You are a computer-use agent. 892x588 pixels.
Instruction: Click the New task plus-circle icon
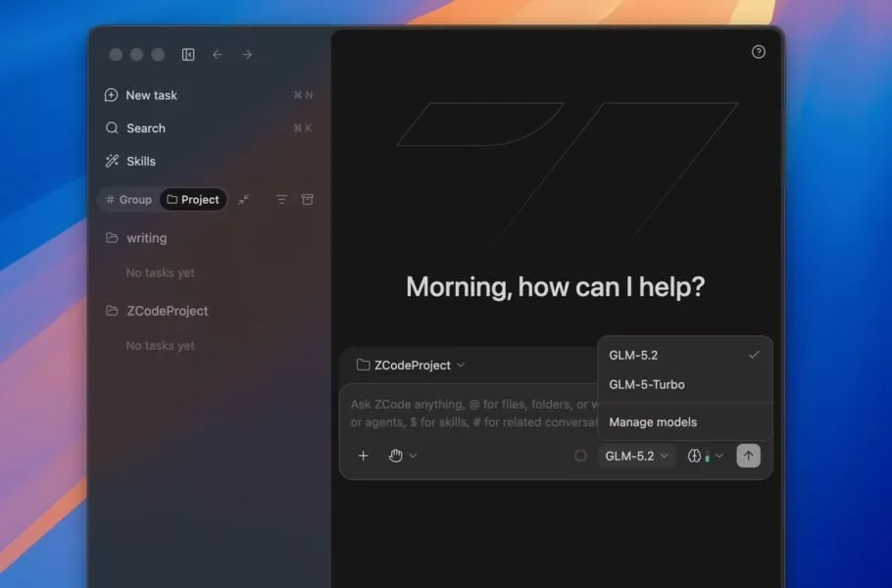(x=111, y=95)
